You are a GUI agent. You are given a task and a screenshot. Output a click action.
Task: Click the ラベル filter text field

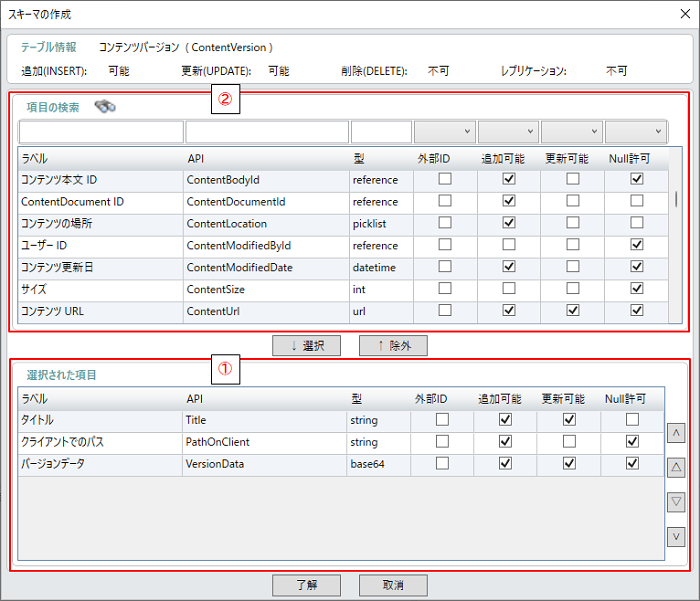[101, 132]
